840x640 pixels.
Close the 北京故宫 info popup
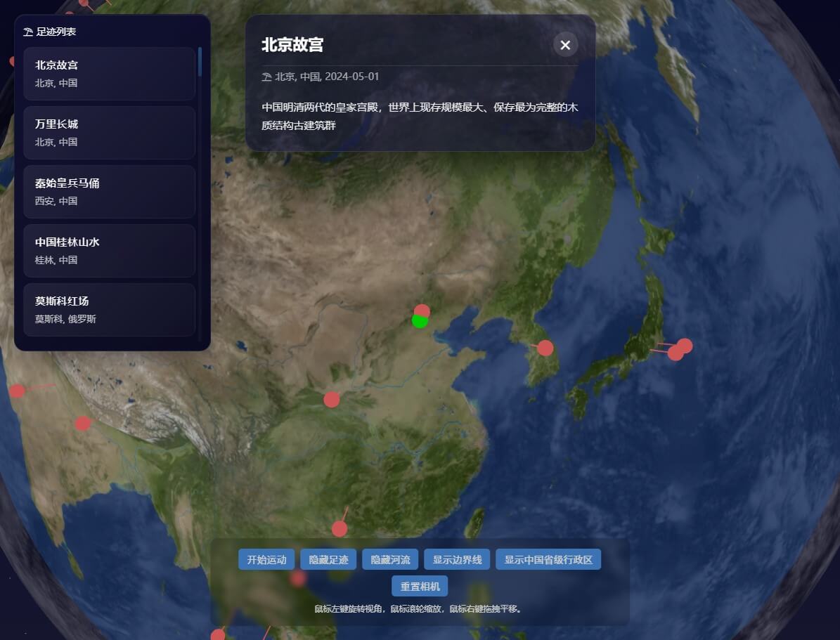(x=565, y=45)
